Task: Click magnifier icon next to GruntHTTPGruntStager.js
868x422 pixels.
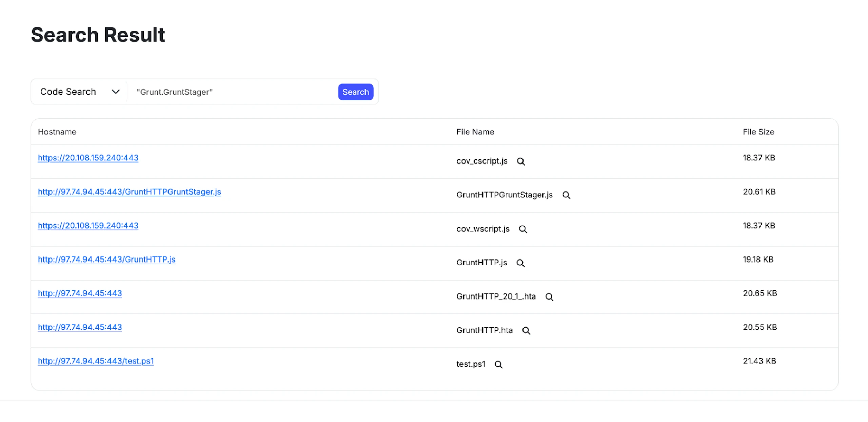Action: click(566, 195)
